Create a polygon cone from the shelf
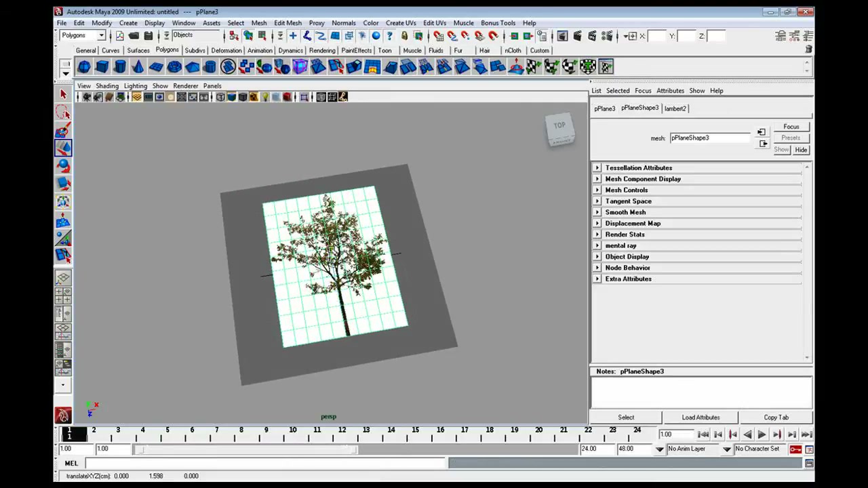This screenshot has width=868, height=488. point(138,66)
